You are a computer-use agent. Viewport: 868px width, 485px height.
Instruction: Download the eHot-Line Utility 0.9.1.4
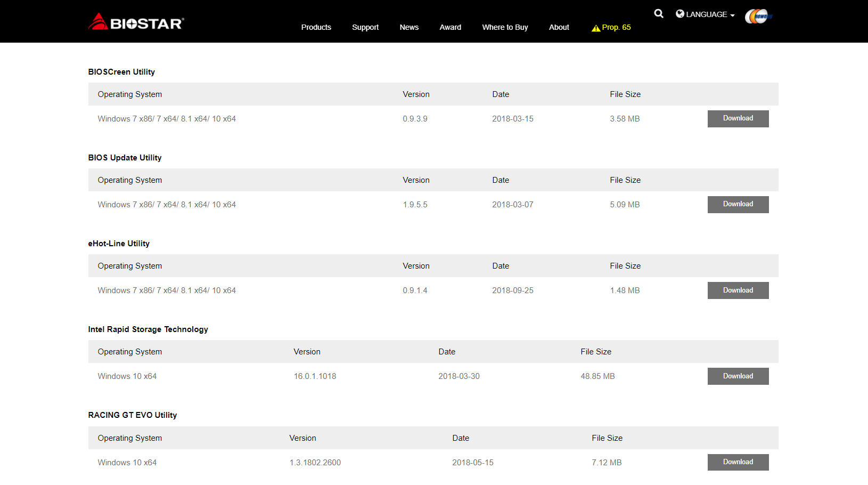pos(738,290)
